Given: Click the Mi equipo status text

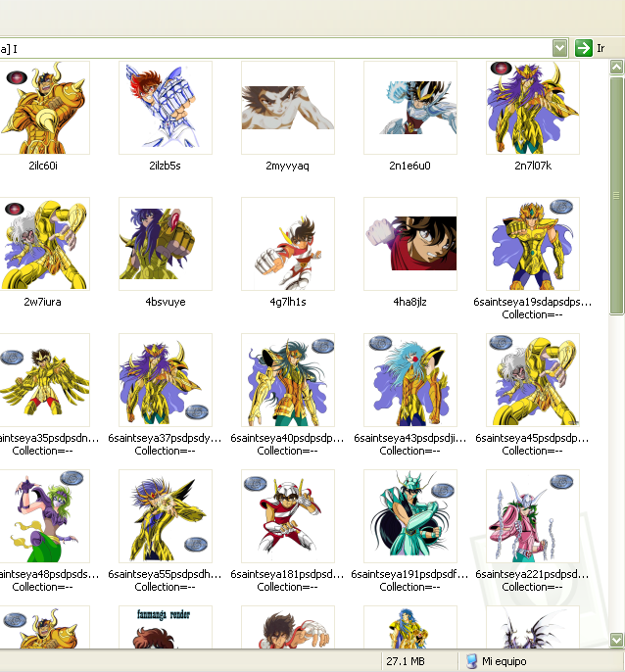Looking at the screenshot, I should point(505,661).
